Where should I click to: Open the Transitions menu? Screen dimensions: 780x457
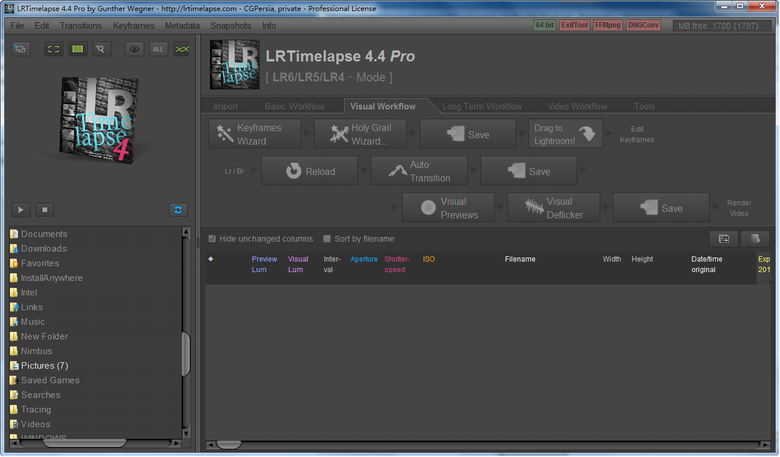pos(80,24)
